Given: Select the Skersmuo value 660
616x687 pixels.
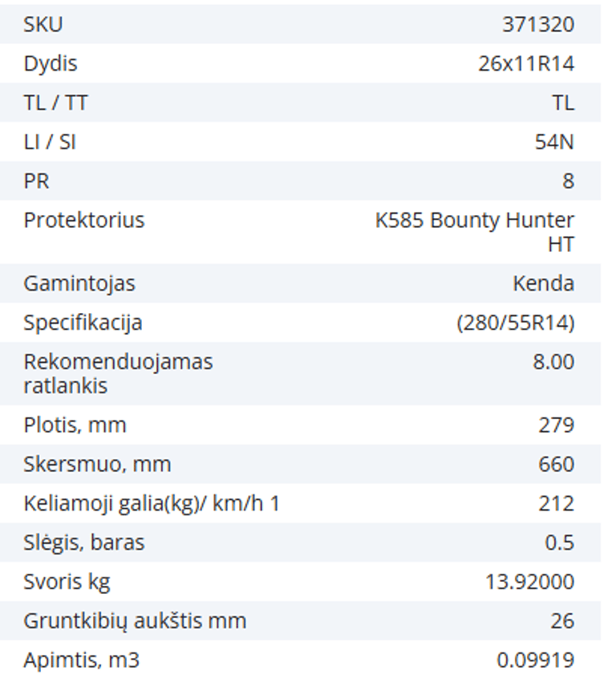Looking at the screenshot, I should tap(556, 465).
